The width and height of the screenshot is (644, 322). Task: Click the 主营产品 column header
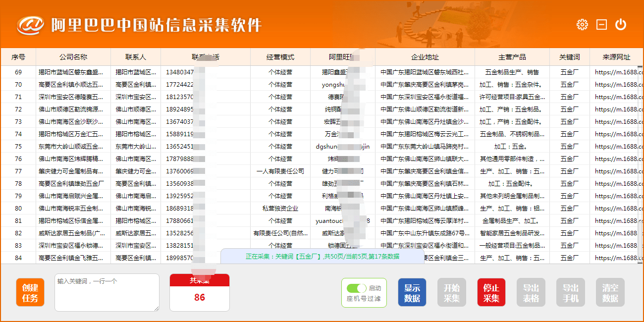(512, 57)
